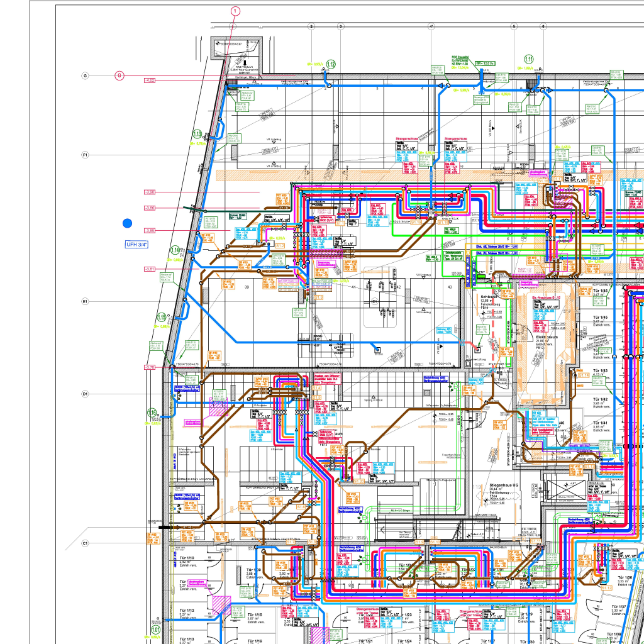Click the D1 grid axis bubble
Viewport: 644px width, 644px height.
tap(85, 394)
